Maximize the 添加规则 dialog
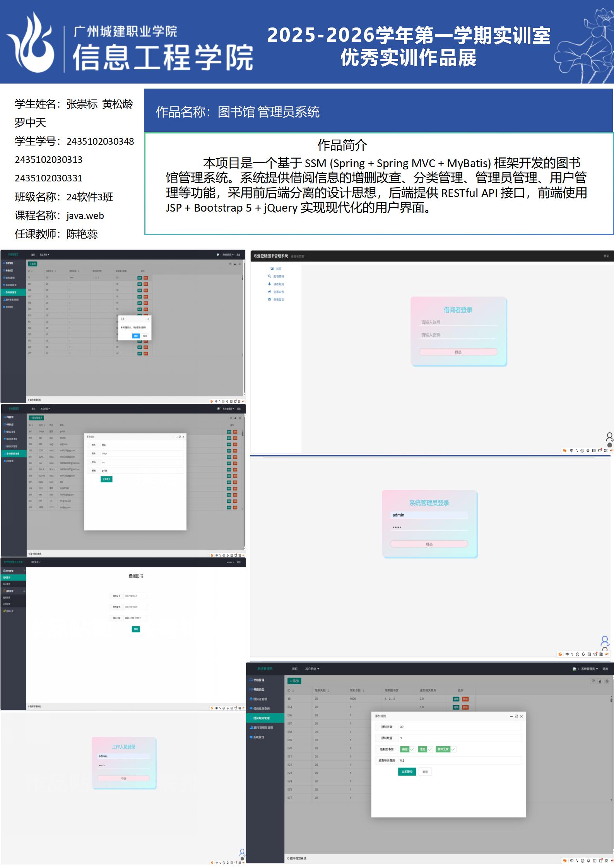The width and height of the screenshot is (614, 868). click(516, 716)
